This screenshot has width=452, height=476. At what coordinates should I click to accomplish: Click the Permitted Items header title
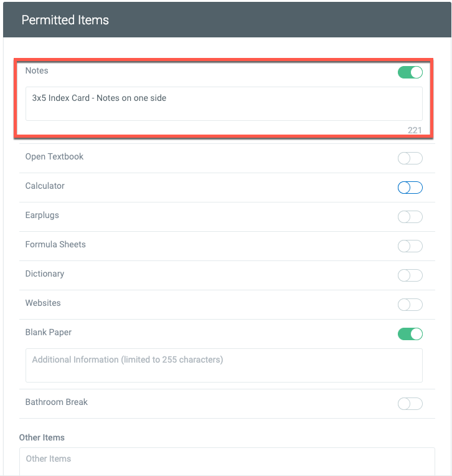click(x=65, y=20)
